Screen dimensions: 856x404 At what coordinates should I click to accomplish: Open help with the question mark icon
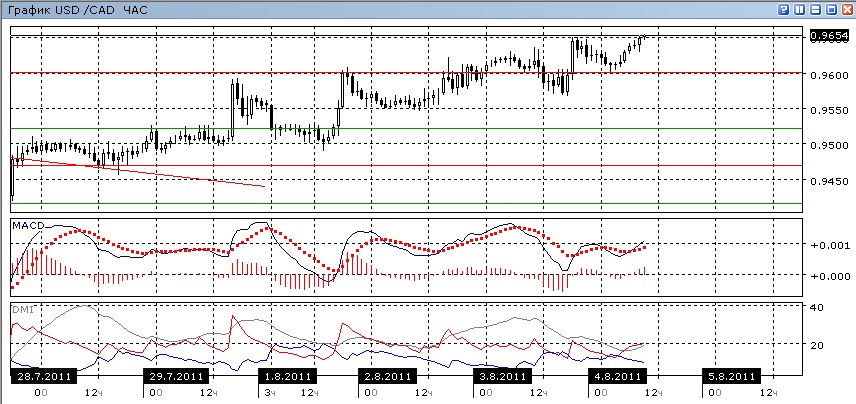784,10
